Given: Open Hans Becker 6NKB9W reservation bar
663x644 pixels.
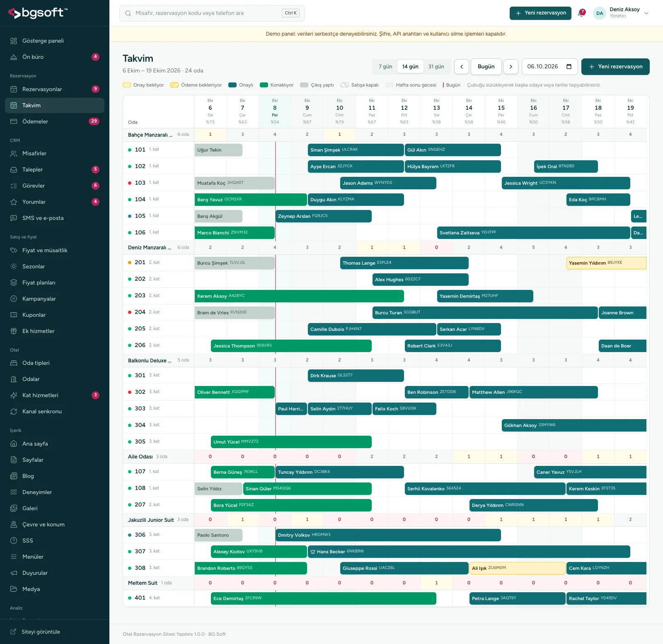Looking at the screenshot, I should coord(469,552).
